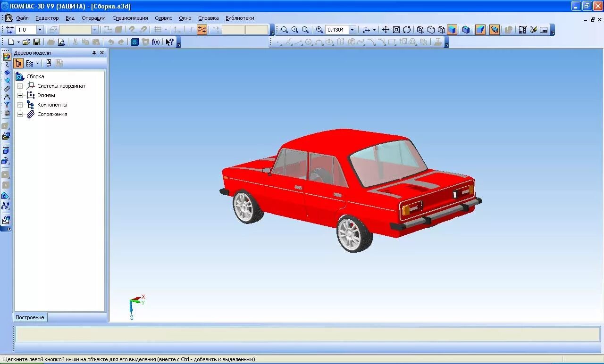Image resolution: width=604 pixels, height=364 pixels.
Task: Open zoom scale 0.4304 dropdown
Action: (352, 30)
